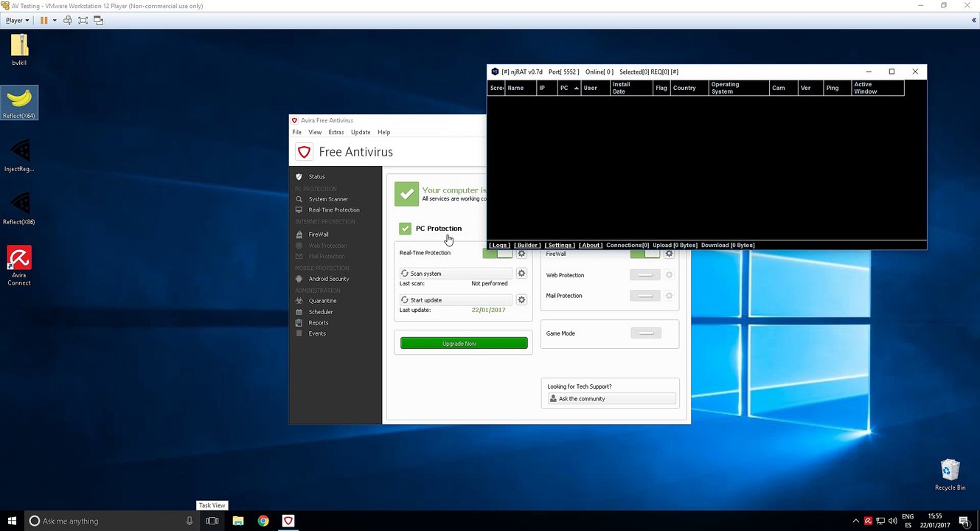
Task: Click Start update button
Action: 456,300
